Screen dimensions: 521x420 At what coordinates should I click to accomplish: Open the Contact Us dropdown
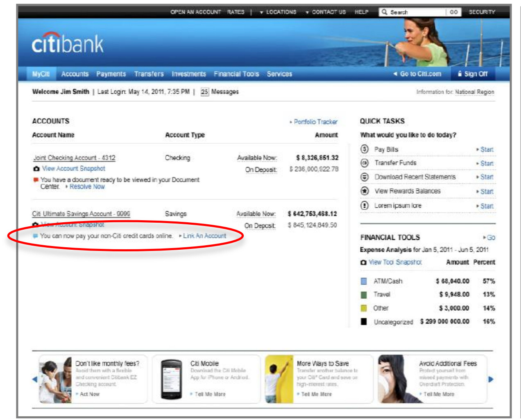coord(326,12)
